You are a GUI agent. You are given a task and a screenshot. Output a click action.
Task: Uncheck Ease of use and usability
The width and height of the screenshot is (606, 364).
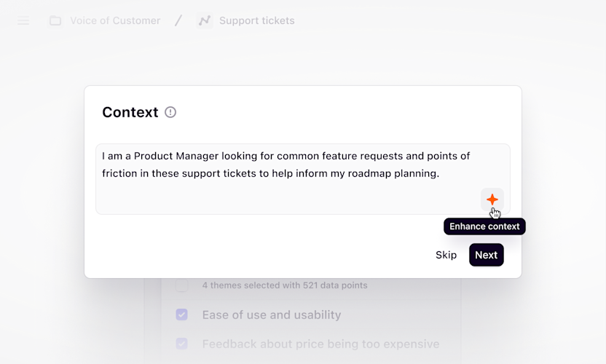click(181, 314)
